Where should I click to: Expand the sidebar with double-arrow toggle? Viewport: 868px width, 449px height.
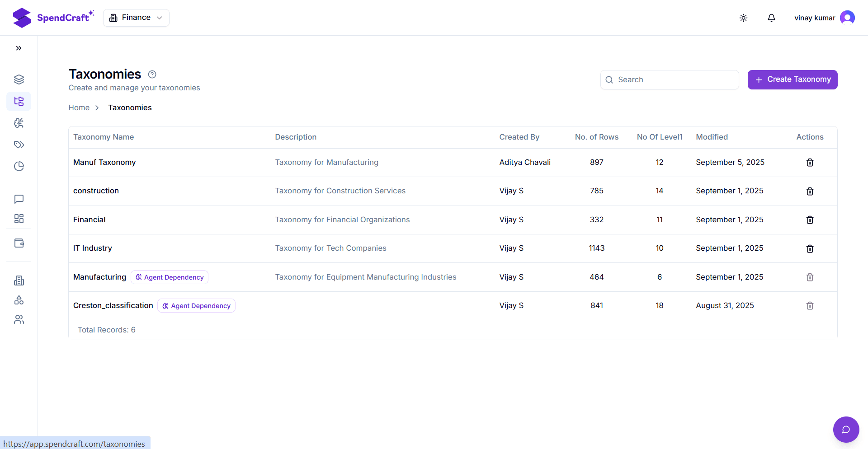(x=19, y=48)
